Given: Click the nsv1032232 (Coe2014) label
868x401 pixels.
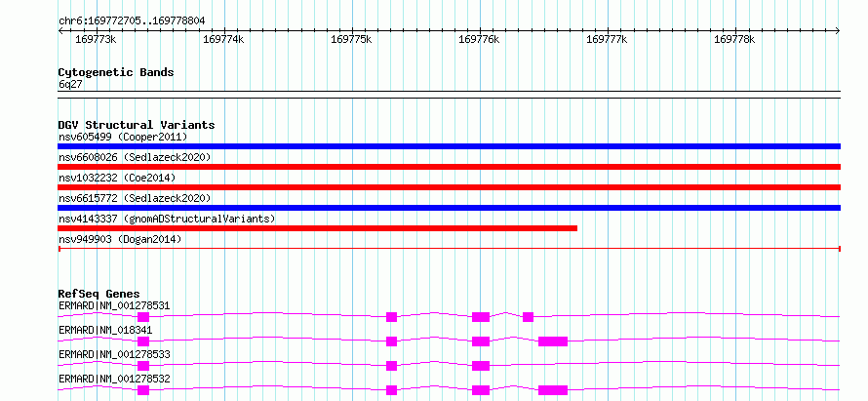Looking at the screenshot, I should [117, 178].
